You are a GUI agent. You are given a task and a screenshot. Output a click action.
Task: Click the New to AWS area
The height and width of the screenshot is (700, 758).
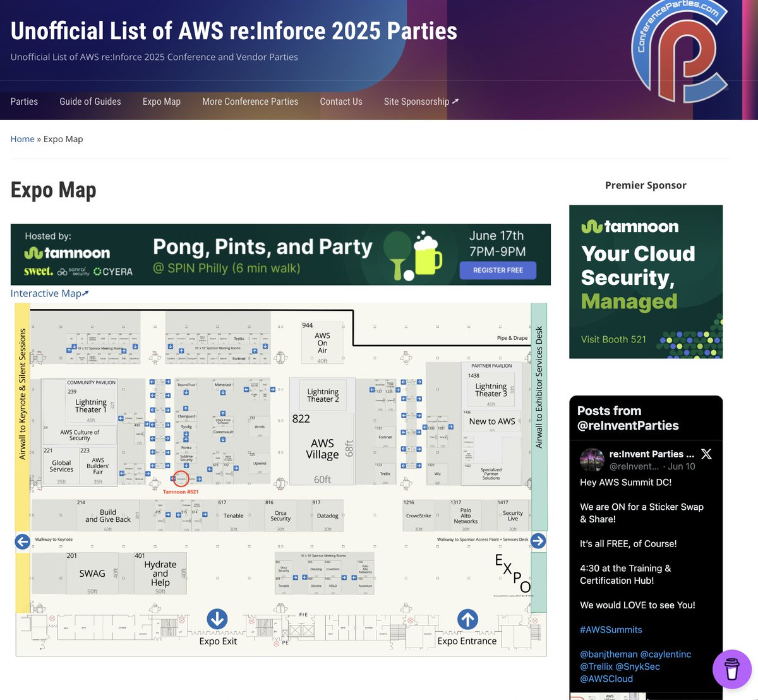click(x=492, y=421)
